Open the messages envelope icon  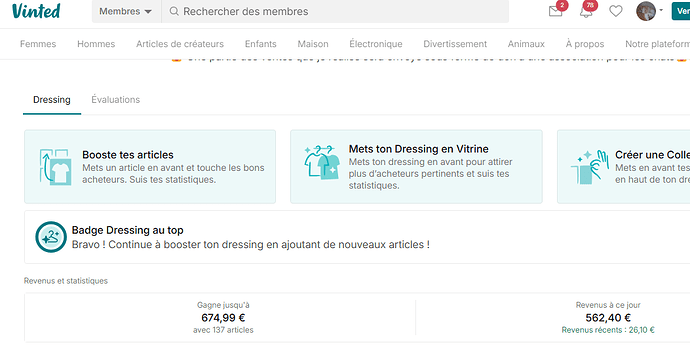click(x=556, y=11)
